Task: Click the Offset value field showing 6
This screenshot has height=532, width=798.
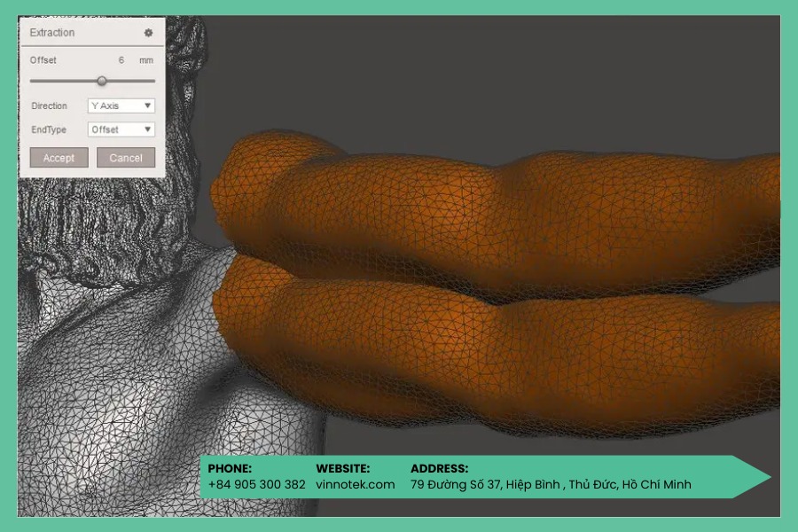Action: click(121, 60)
